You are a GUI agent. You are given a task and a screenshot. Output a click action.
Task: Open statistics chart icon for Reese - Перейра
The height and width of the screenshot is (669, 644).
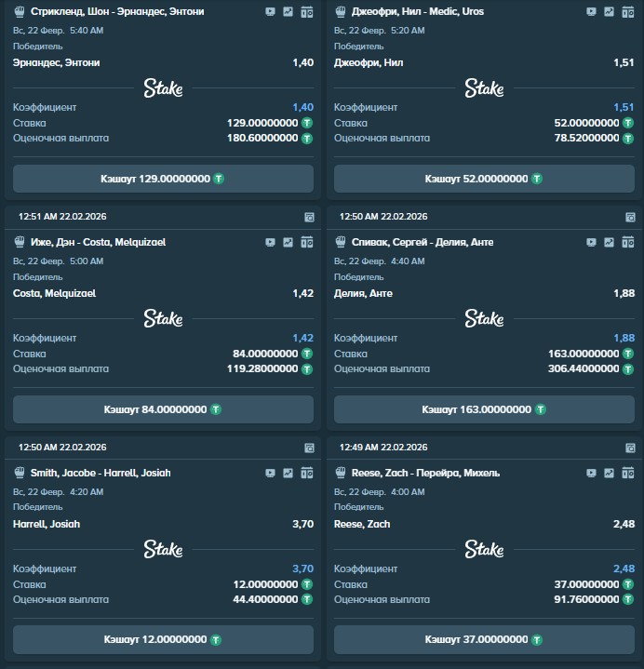609,474
